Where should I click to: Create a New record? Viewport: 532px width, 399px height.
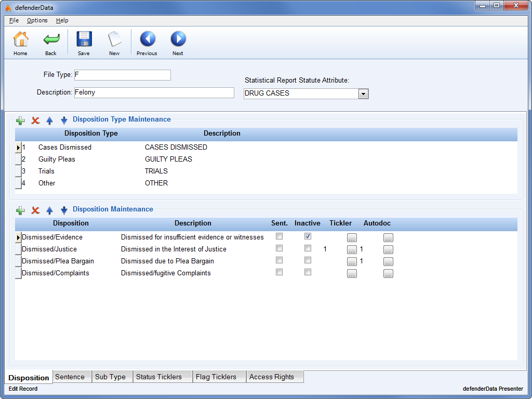(x=114, y=43)
